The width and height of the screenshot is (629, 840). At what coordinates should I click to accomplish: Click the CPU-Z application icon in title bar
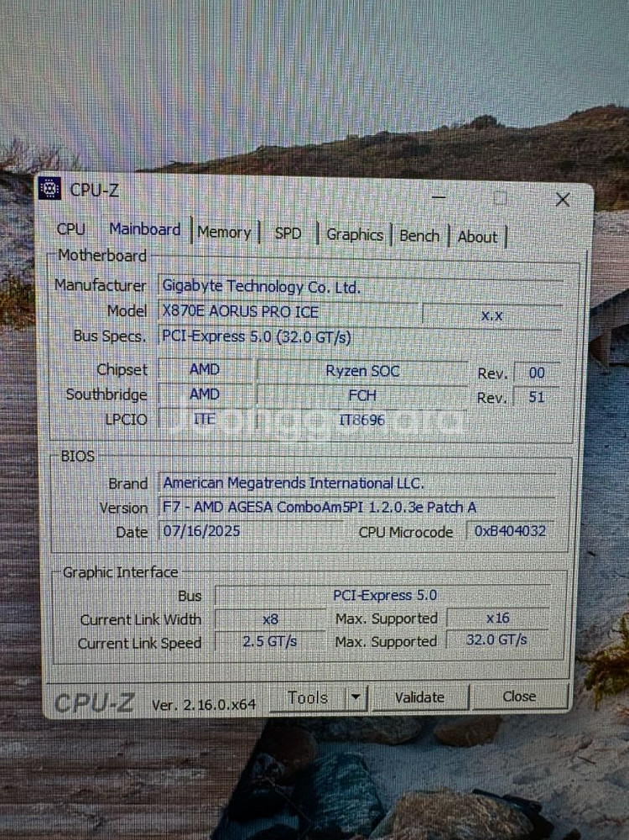49,188
